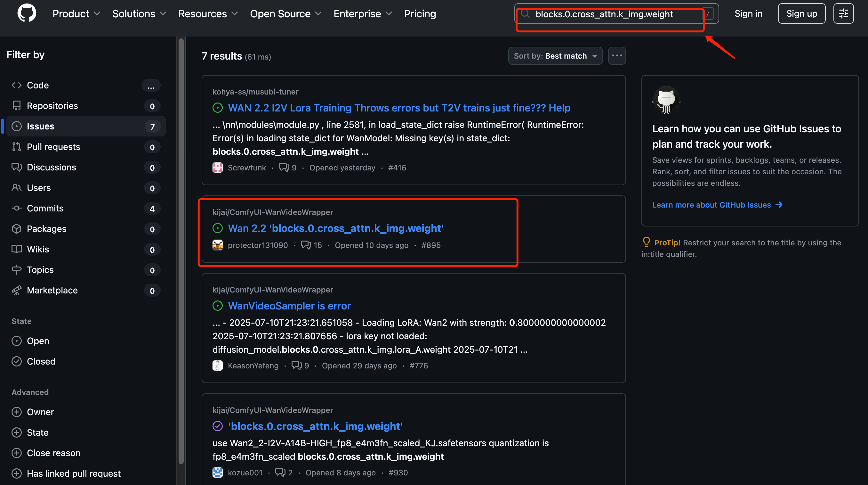
Task: Expand the Solutions menu
Action: point(139,14)
